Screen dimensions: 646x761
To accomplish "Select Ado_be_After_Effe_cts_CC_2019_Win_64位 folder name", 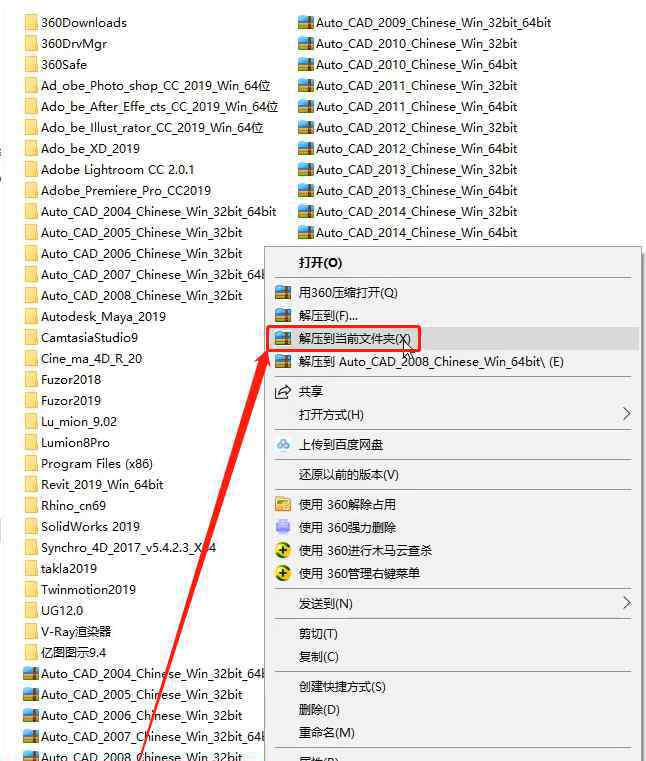I will tap(160, 106).
